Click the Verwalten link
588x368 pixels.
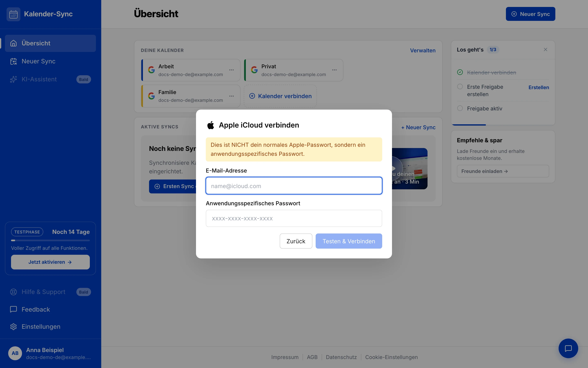pyautogui.click(x=423, y=50)
